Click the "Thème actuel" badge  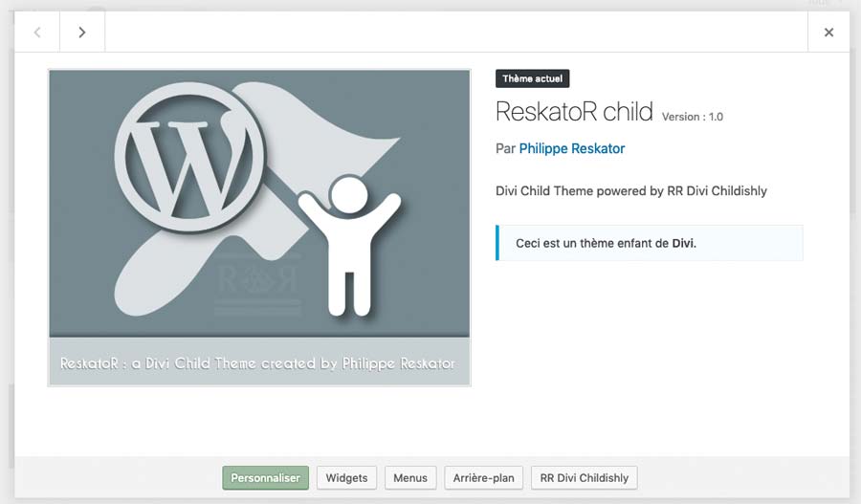532,78
